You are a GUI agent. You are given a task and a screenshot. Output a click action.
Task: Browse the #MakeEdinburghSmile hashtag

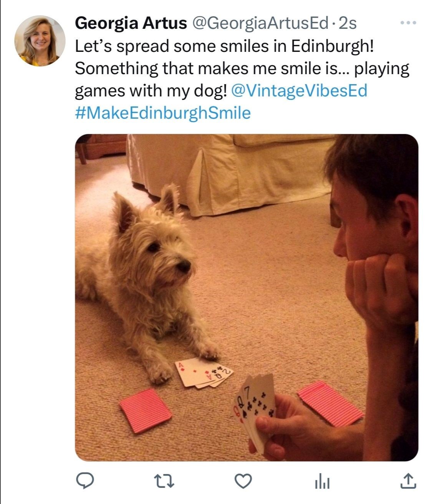pos(163,113)
